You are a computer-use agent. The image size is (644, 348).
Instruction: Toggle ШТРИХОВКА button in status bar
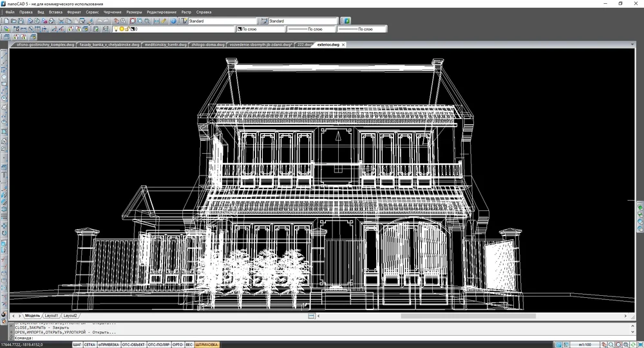pyautogui.click(x=206, y=345)
